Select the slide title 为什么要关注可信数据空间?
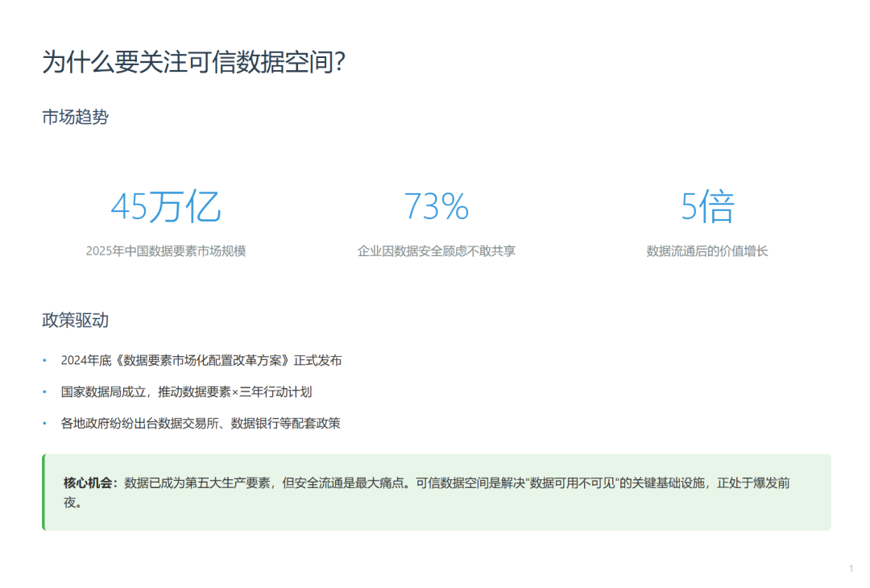Screen dimensions: 870x588 tap(193, 61)
